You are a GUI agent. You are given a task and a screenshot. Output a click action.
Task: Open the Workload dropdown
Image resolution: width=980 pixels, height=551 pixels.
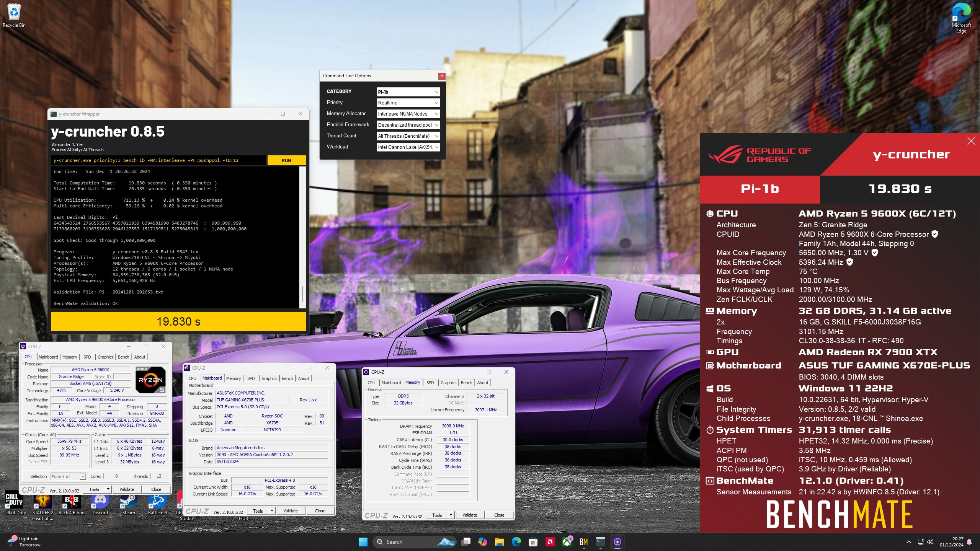[x=408, y=147]
